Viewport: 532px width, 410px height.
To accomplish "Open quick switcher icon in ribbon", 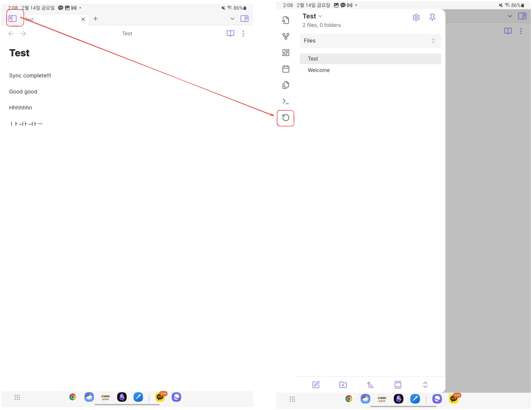I will pyautogui.click(x=286, y=20).
